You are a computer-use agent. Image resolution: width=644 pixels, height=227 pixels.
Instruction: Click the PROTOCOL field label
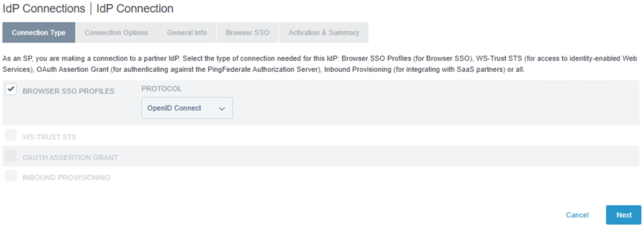pos(162,89)
